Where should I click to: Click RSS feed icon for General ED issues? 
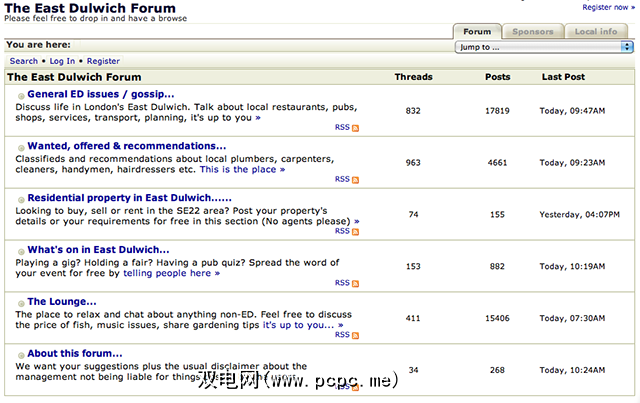(355, 128)
